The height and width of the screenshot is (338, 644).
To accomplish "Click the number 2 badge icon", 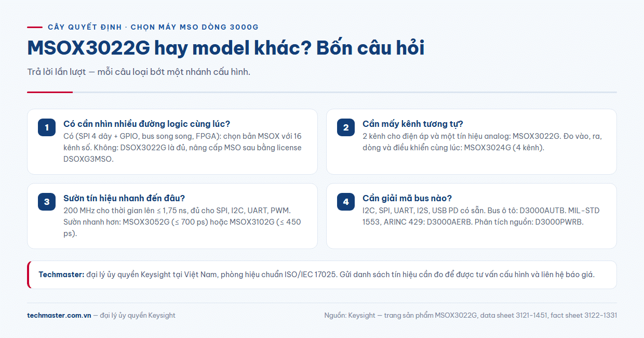I will click(346, 127).
